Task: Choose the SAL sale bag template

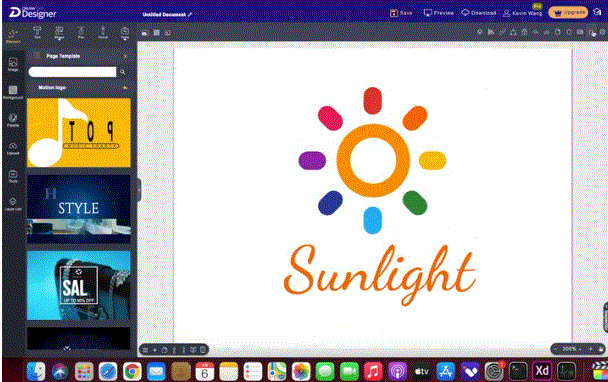Action: (79, 285)
